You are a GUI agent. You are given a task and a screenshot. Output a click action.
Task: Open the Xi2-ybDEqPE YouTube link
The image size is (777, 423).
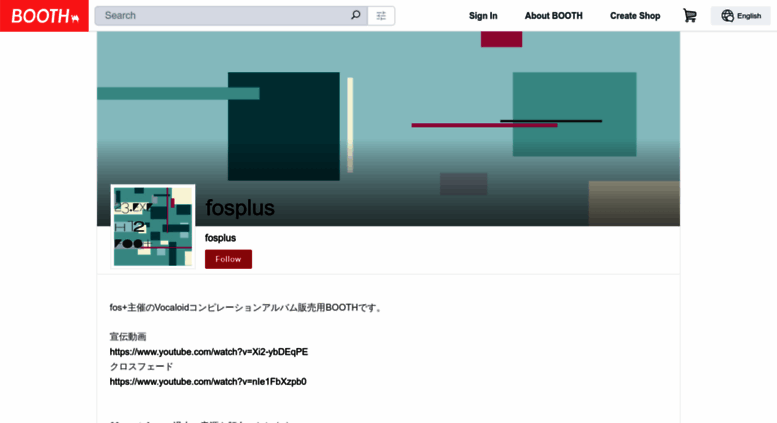point(209,352)
